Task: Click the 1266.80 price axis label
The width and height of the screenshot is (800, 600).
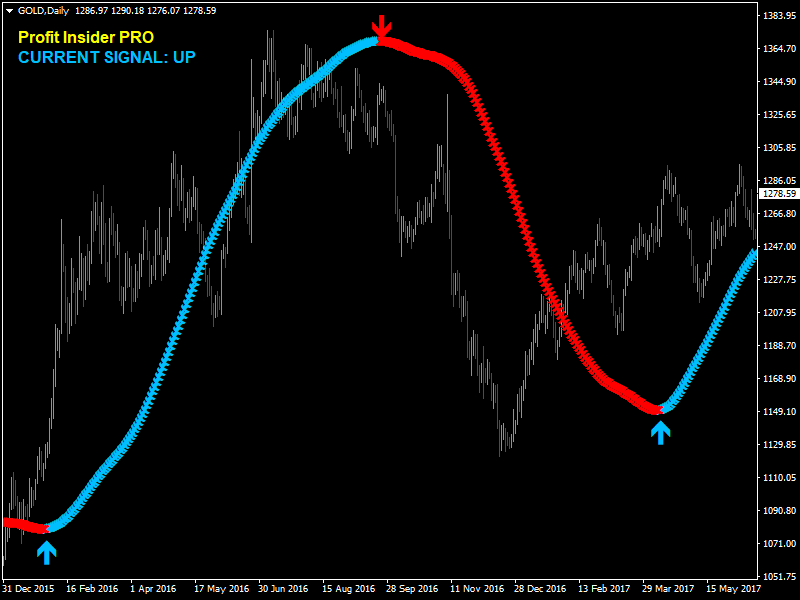Action: coord(779,214)
